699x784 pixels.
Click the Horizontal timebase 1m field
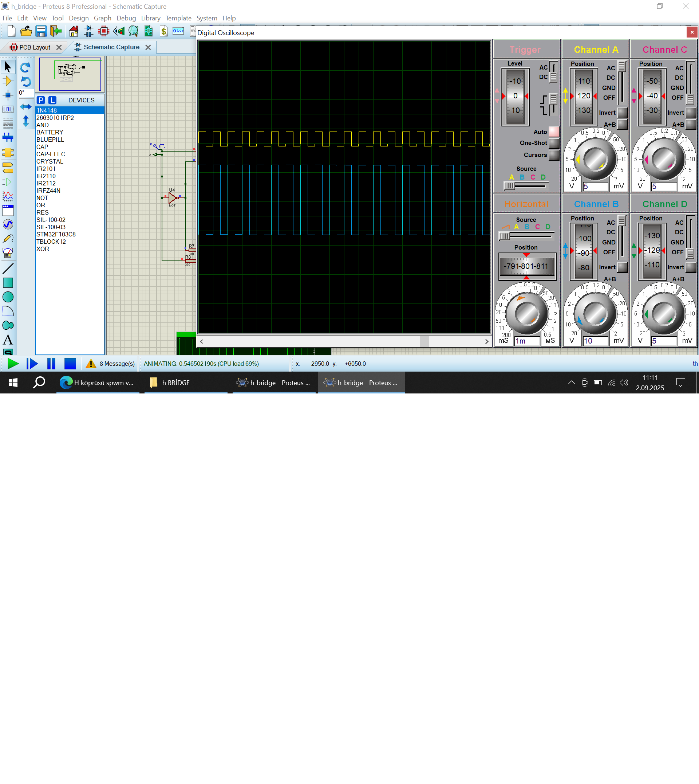tap(527, 341)
